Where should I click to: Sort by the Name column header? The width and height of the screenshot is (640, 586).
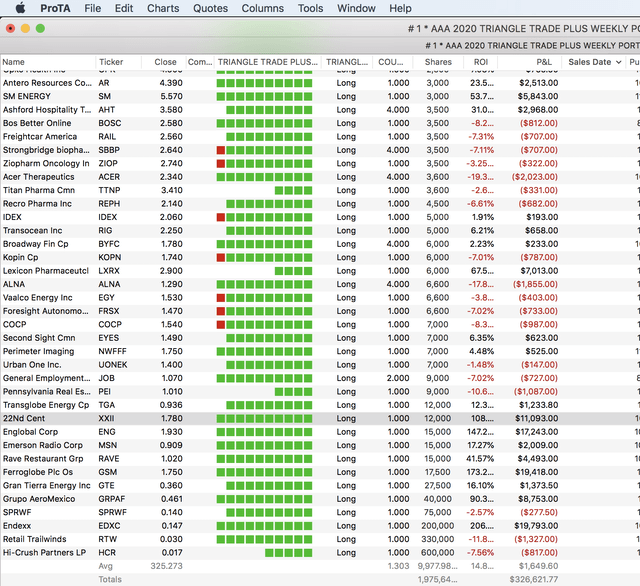pyautogui.click(x=48, y=62)
